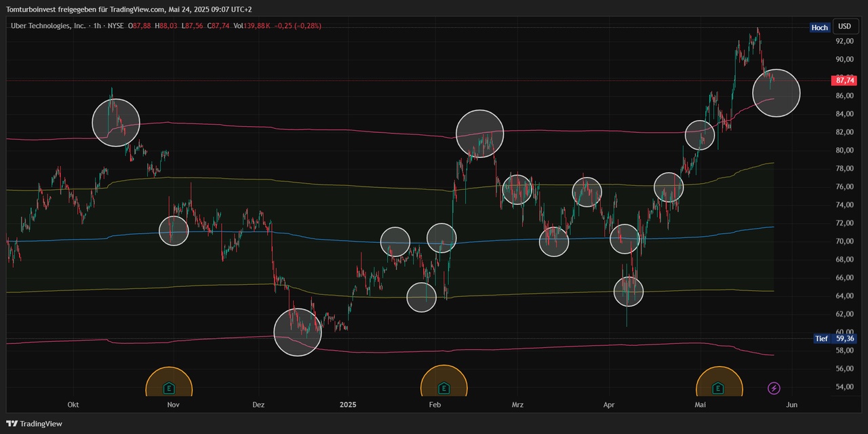This screenshot has width=868, height=434.
Task: Click the Uber Technologies, Inc. symbol title
Action: (x=48, y=26)
